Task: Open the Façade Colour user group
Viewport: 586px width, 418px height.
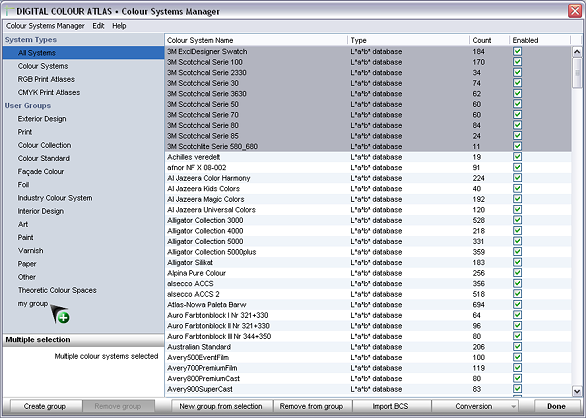Action: pyautogui.click(x=41, y=172)
